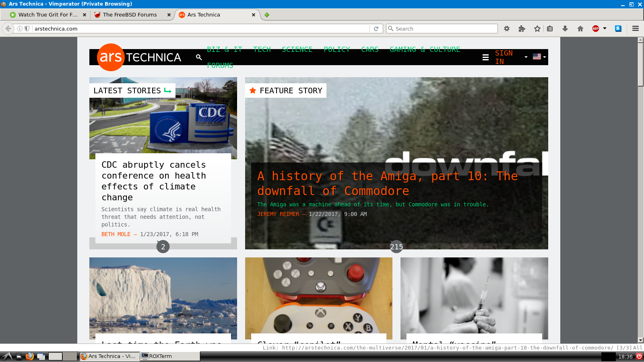The width and height of the screenshot is (644, 362).
Task: Focus the browser Search box
Action: tap(442, 29)
